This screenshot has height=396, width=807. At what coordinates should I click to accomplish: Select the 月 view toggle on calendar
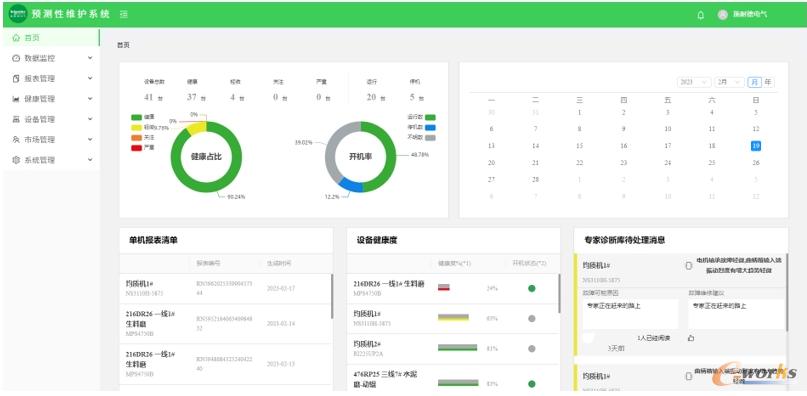click(x=755, y=82)
